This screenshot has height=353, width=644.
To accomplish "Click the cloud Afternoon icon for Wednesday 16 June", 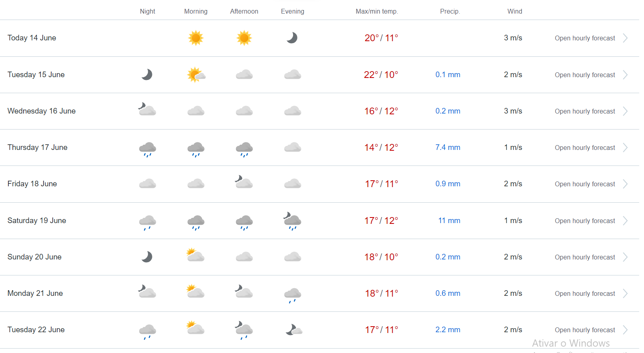I will (244, 111).
